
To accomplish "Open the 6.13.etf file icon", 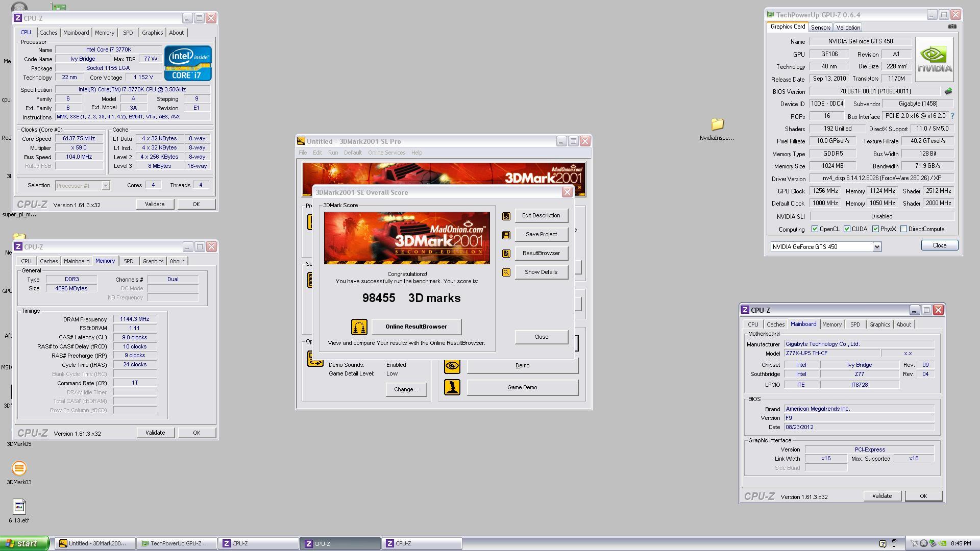I will [x=19, y=511].
